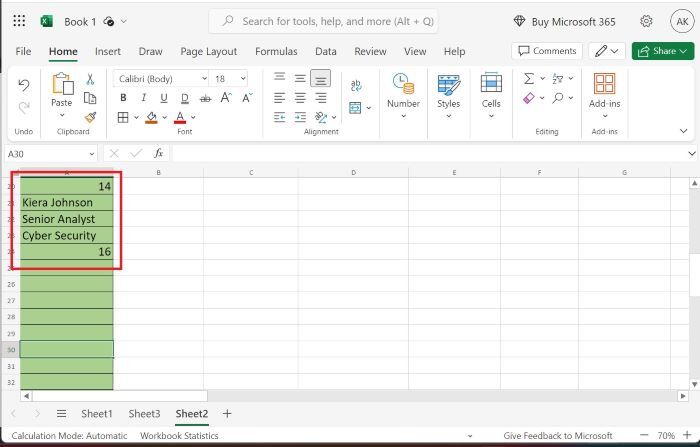Switch to the Insert tab

pos(108,51)
